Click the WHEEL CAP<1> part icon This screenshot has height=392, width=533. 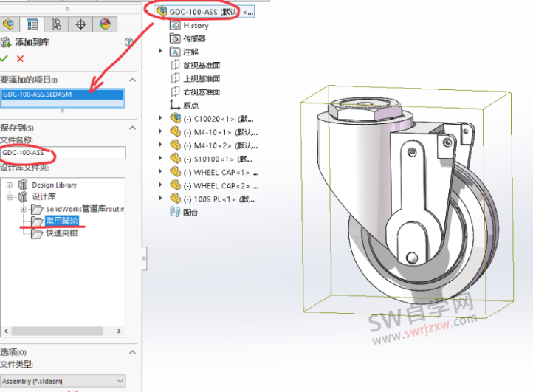coord(175,172)
